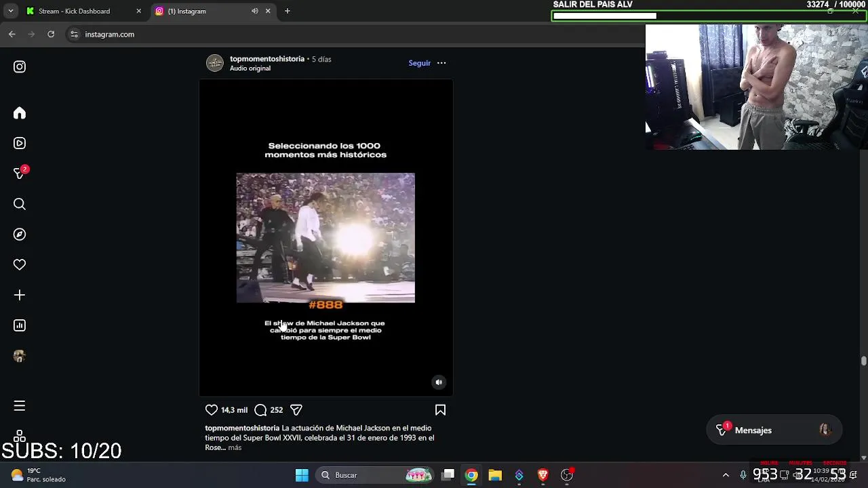Open the floating Mensajes panel

tap(774, 430)
